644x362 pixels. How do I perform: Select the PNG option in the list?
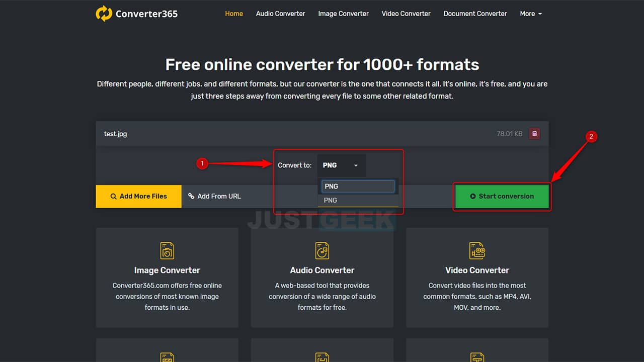358,200
